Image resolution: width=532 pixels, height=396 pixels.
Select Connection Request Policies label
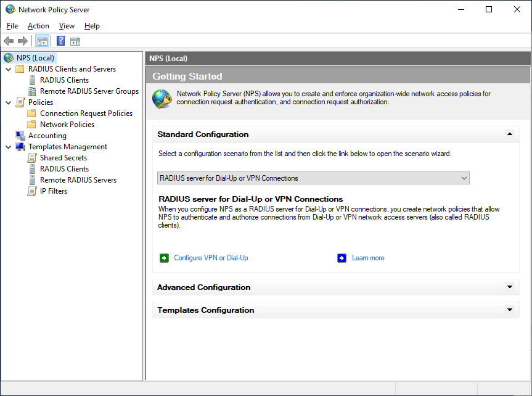86,113
